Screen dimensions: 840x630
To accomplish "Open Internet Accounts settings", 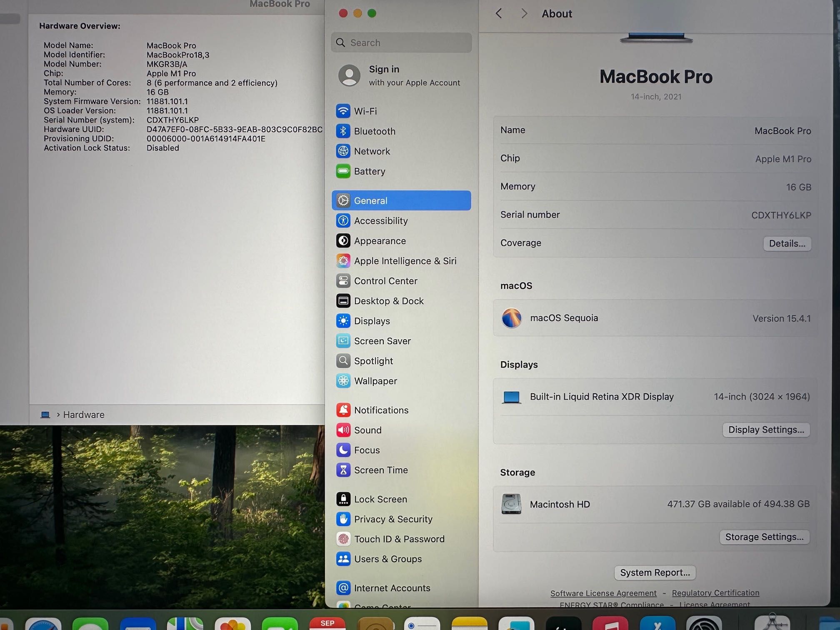I will (401, 588).
